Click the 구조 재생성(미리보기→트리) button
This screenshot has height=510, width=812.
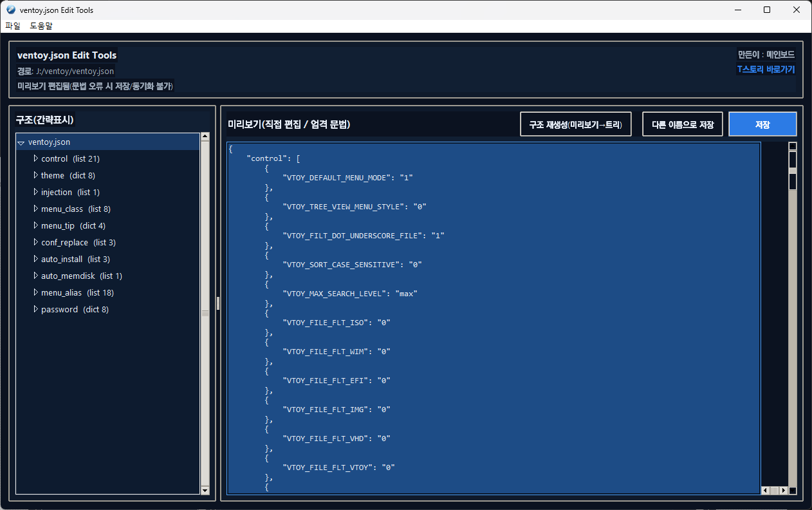click(x=575, y=124)
